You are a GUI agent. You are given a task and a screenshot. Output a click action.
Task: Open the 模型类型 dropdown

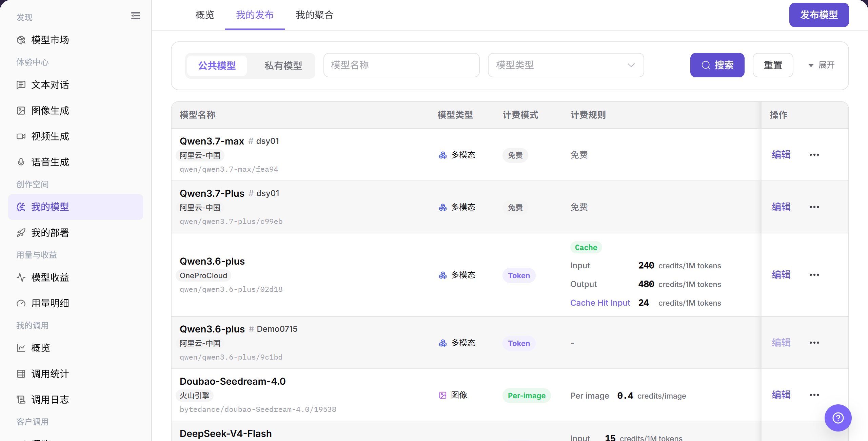click(x=566, y=65)
